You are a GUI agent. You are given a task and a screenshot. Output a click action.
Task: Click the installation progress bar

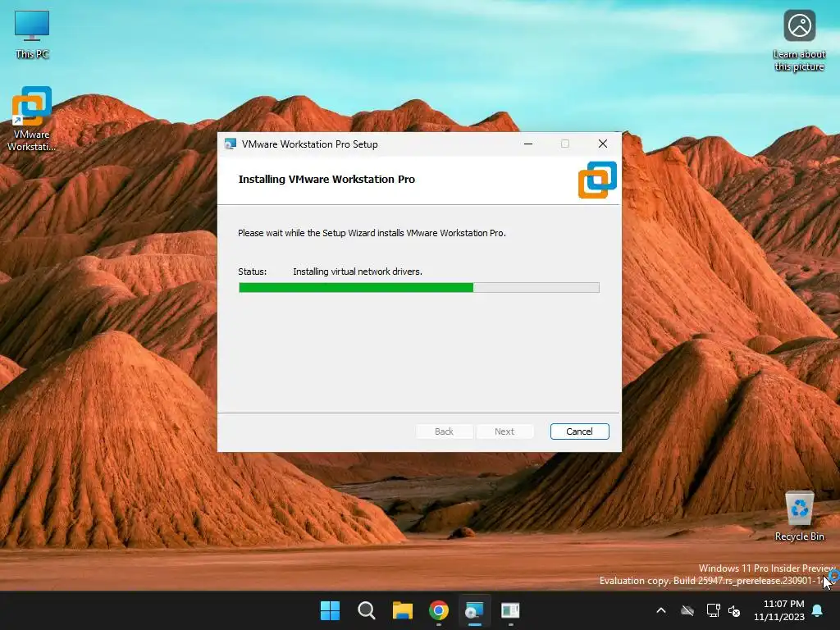pyautogui.click(x=419, y=288)
